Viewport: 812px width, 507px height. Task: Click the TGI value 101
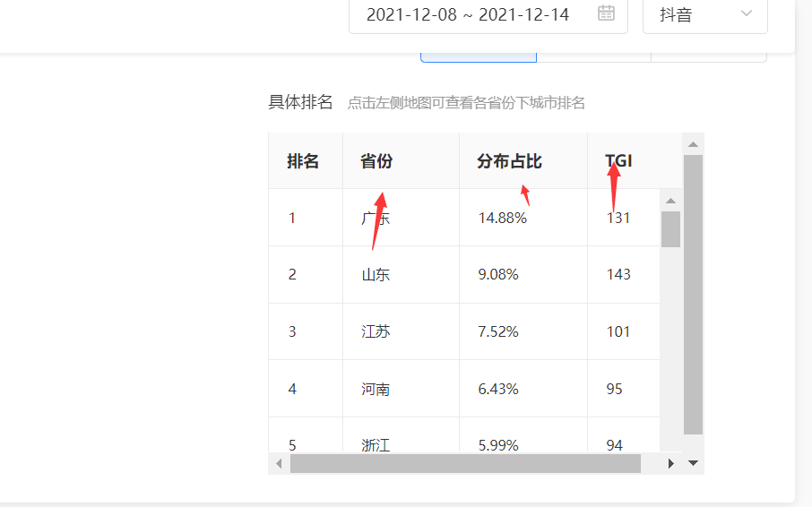coord(618,331)
